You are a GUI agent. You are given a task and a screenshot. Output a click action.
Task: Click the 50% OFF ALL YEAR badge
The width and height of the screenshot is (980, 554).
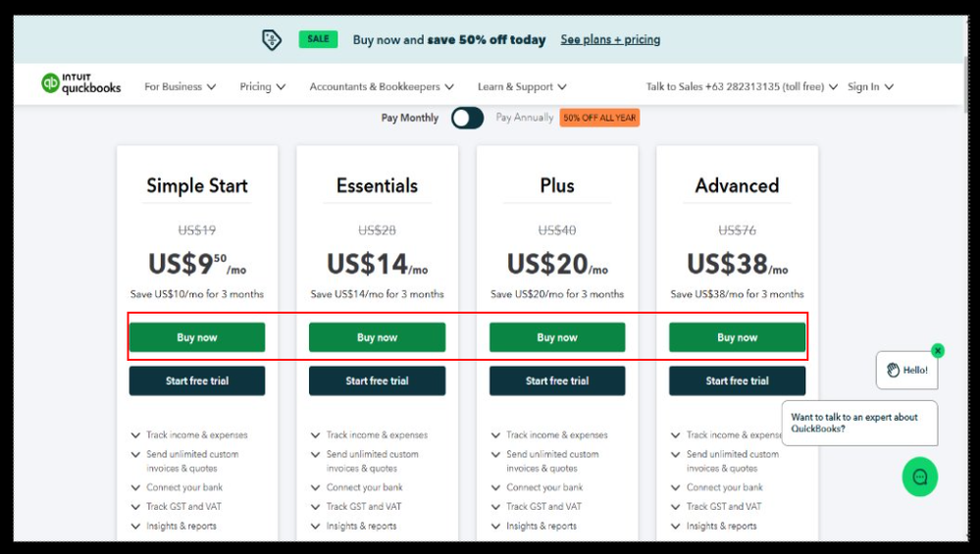(599, 118)
